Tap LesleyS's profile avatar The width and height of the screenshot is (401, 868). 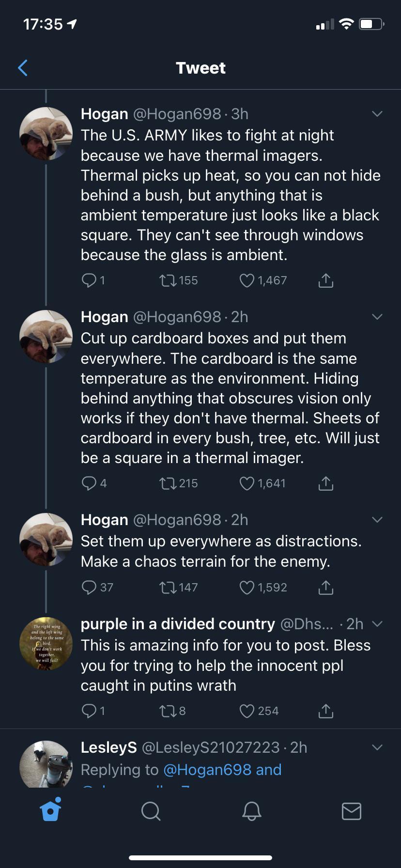click(x=46, y=764)
